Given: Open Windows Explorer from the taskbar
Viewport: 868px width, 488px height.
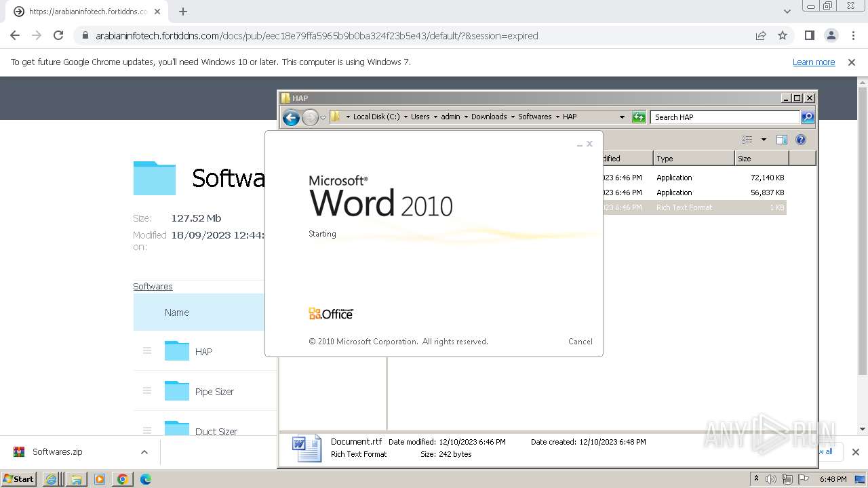Looking at the screenshot, I should click(x=75, y=479).
